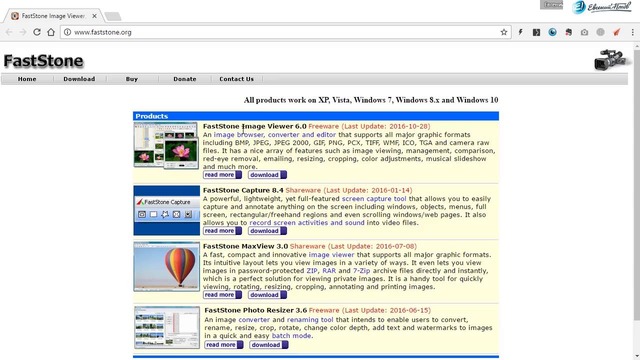640x360 pixels.
Task: Open the Buy menu item
Action: click(131, 79)
